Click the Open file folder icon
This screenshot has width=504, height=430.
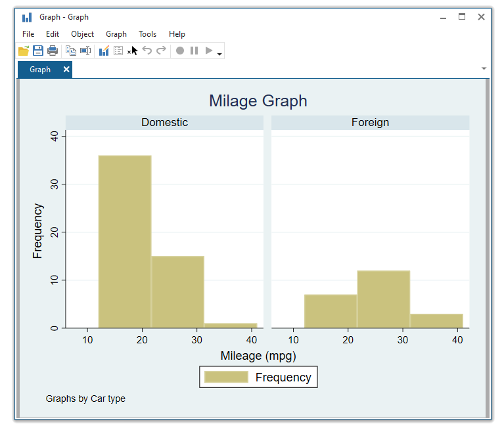click(x=24, y=51)
